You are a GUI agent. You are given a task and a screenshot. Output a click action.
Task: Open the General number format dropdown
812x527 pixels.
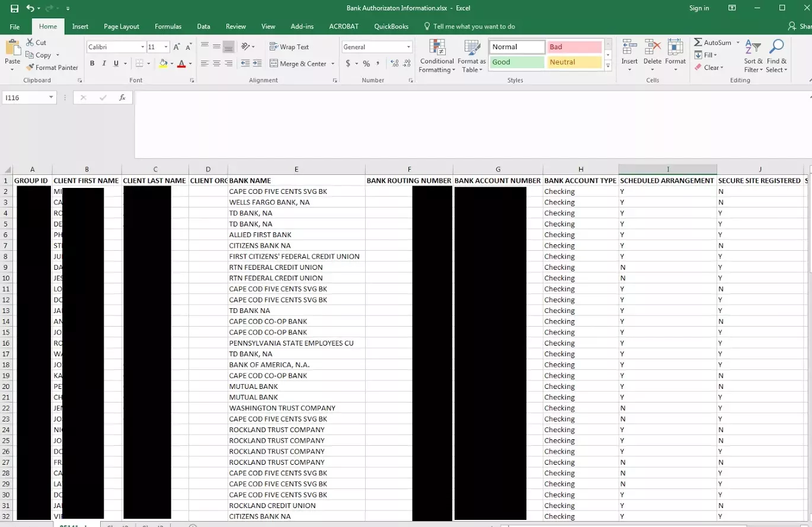point(408,47)
